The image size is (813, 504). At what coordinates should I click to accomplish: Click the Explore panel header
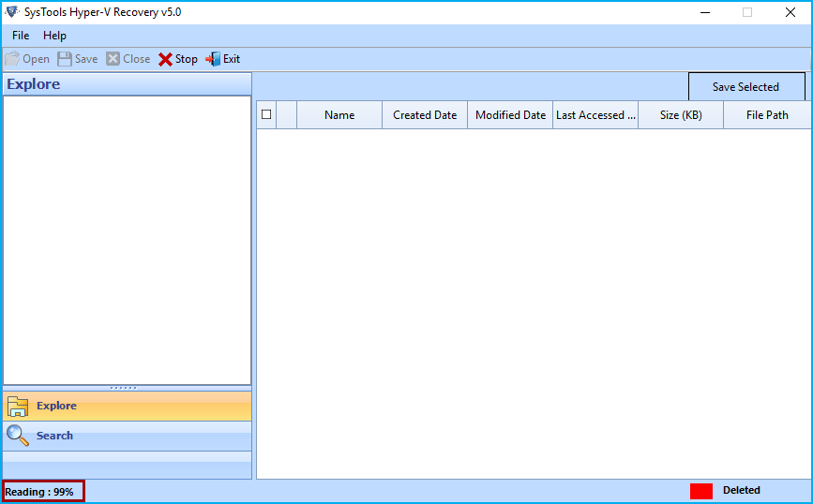tap(127, 84)
